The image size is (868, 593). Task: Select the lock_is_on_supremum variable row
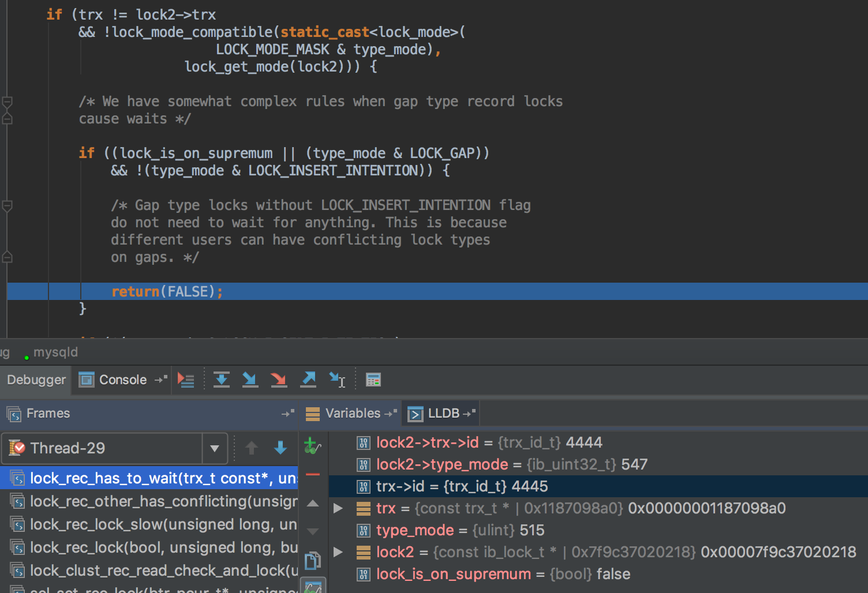coord(598,574)
